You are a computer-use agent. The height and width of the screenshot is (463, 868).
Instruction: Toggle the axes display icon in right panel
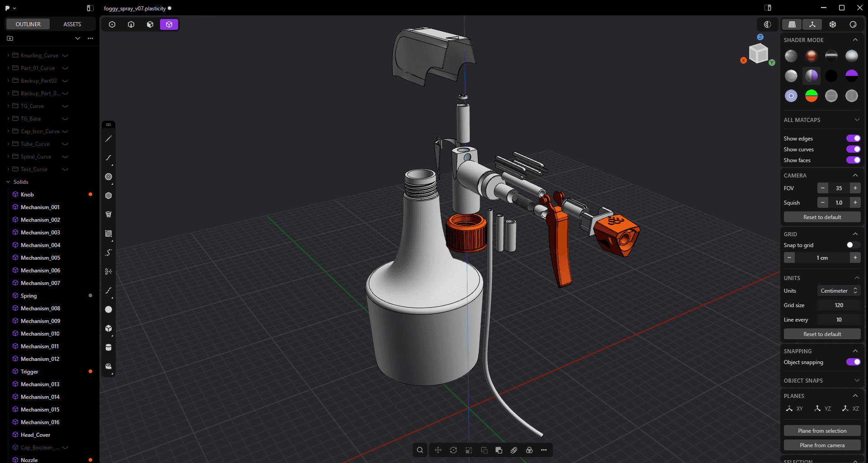[x=812, y=24]
